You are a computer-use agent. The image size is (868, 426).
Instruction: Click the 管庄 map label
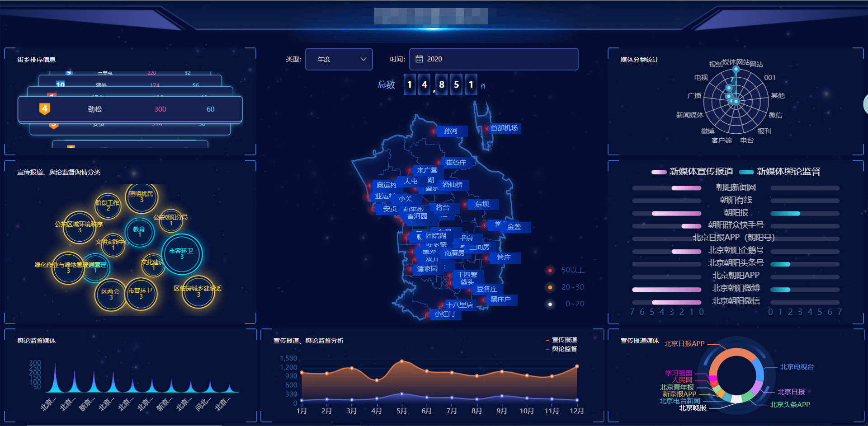click(x=504, y=258)
